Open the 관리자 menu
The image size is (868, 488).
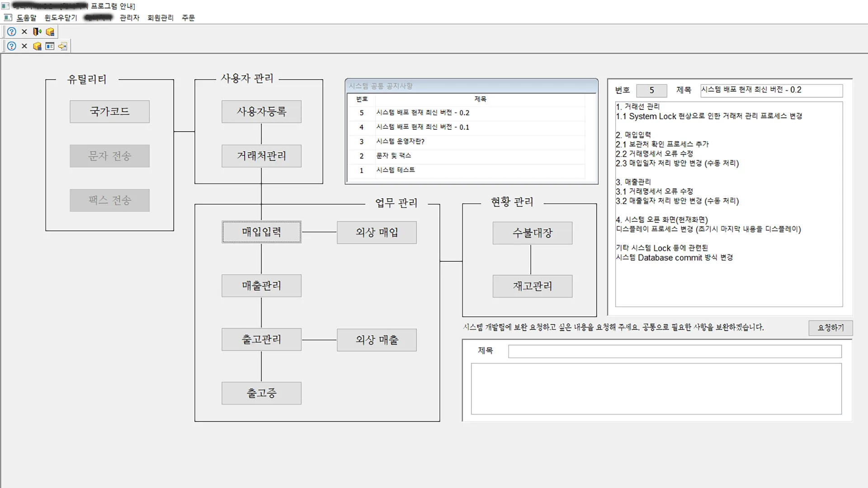point(129,18)
